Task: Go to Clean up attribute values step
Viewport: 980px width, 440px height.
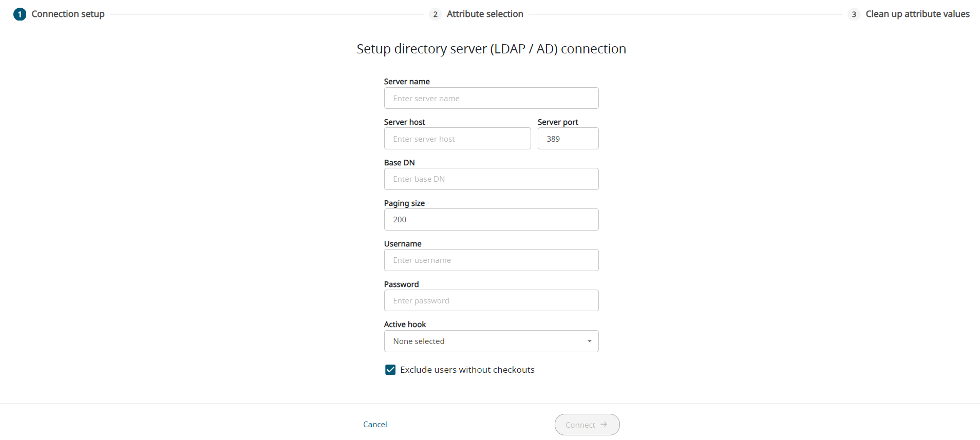Action: (917, 14)
